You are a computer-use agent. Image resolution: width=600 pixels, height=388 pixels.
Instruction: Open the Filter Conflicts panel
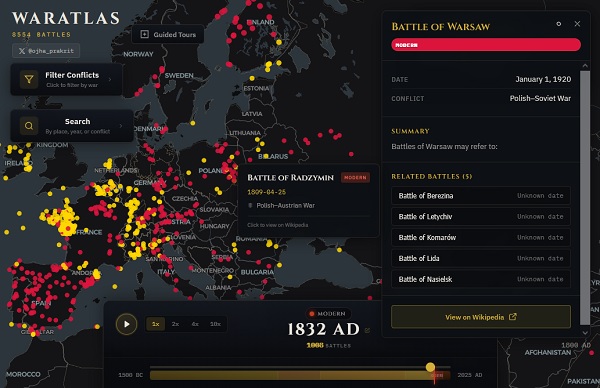(67, 80)
